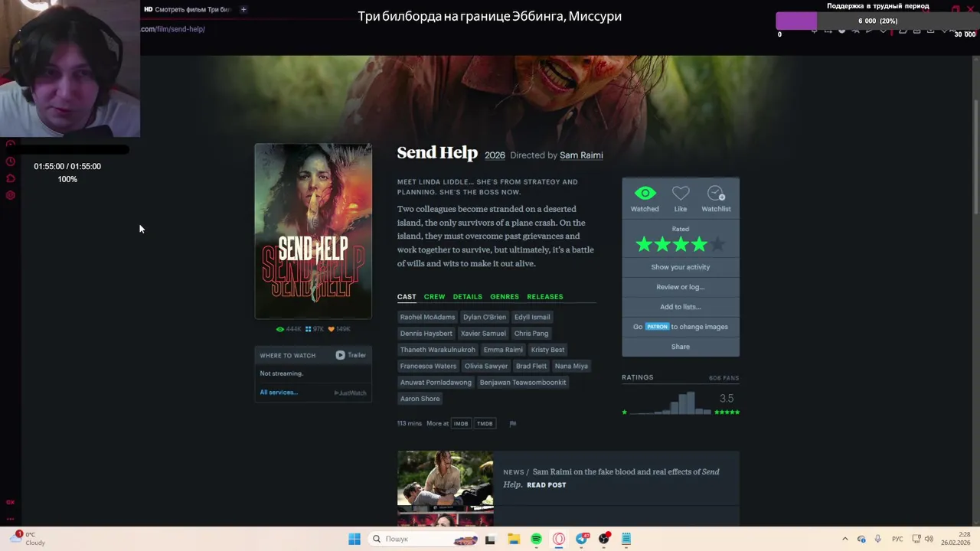Click the ratings histogram bars
The width and height of the screenshot is (980, 551).
tap(670, 403)
